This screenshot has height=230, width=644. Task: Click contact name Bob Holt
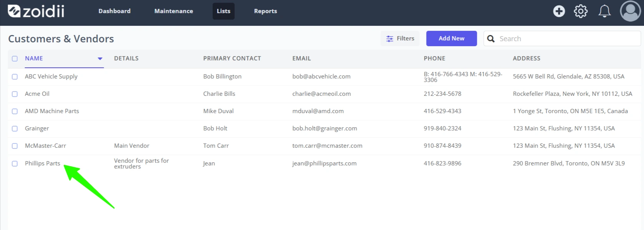215,128
